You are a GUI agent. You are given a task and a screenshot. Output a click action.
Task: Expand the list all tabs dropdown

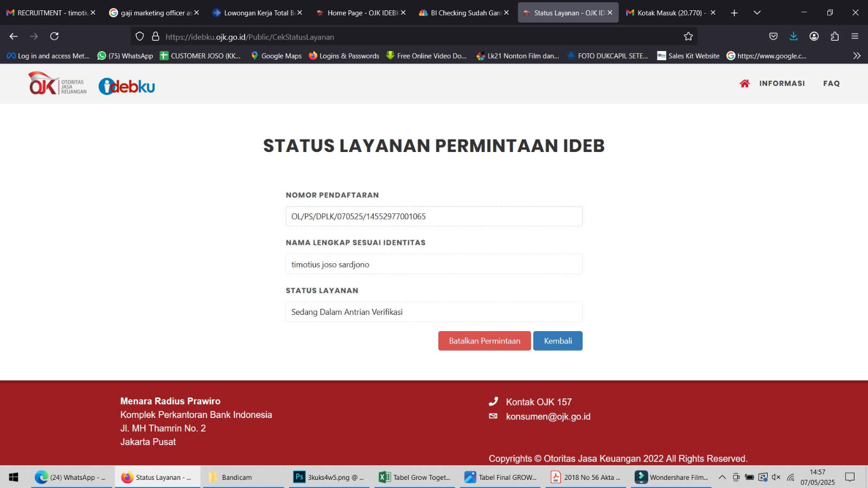757,12
